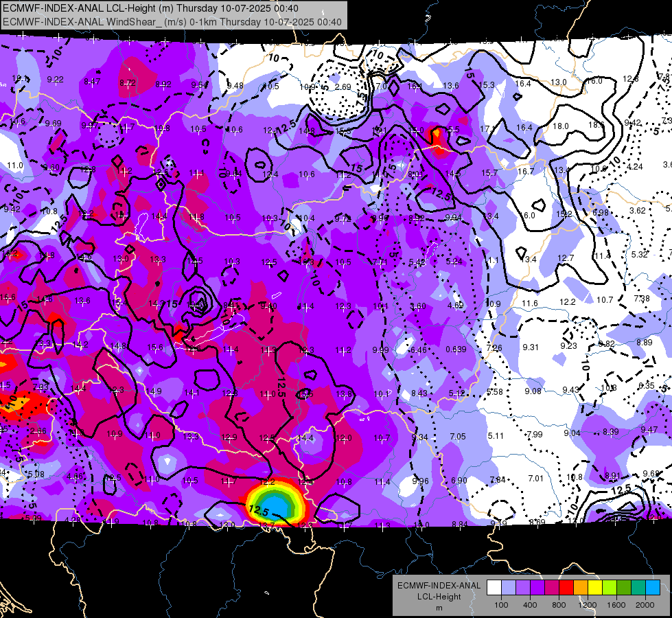Click the grid value 15.6
The image size is (672, 618).
pyautogui.click(x=154, y=347)
